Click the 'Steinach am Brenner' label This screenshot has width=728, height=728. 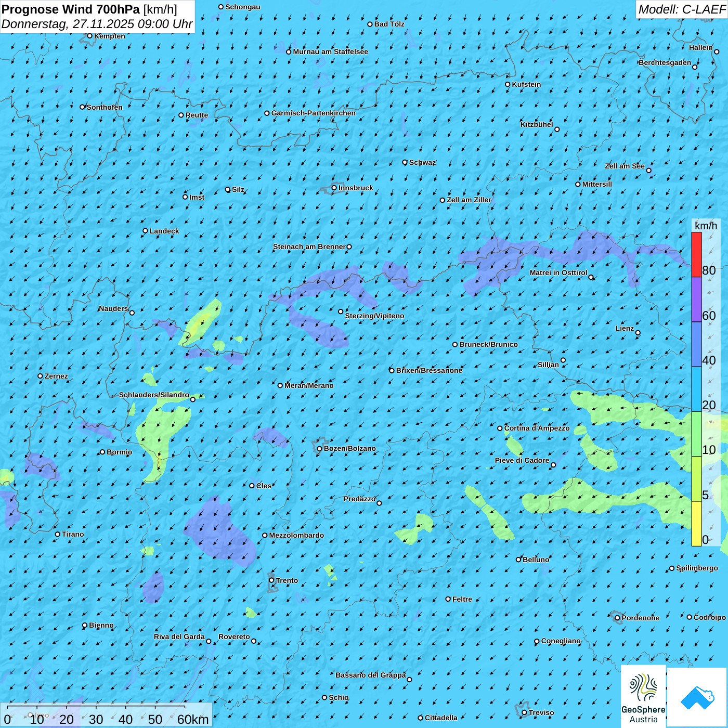point(309,246)
